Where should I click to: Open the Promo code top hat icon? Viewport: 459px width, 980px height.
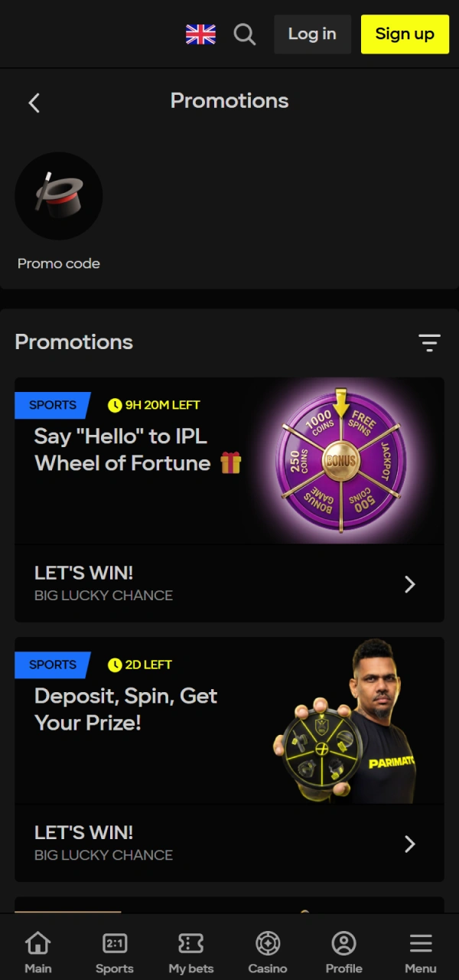pyautogui.click(x=59, y=195)
